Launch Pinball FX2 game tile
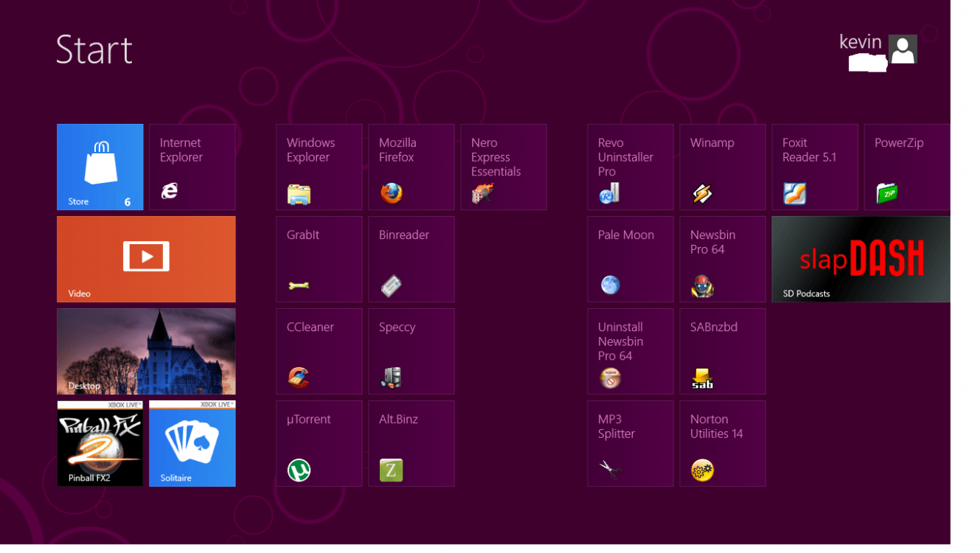 (100, 443)
